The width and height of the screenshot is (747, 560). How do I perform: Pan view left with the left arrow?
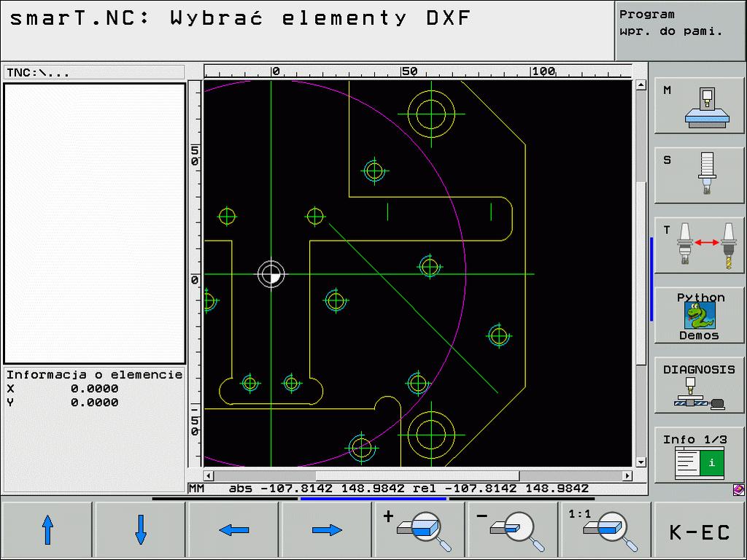point(234,531)
